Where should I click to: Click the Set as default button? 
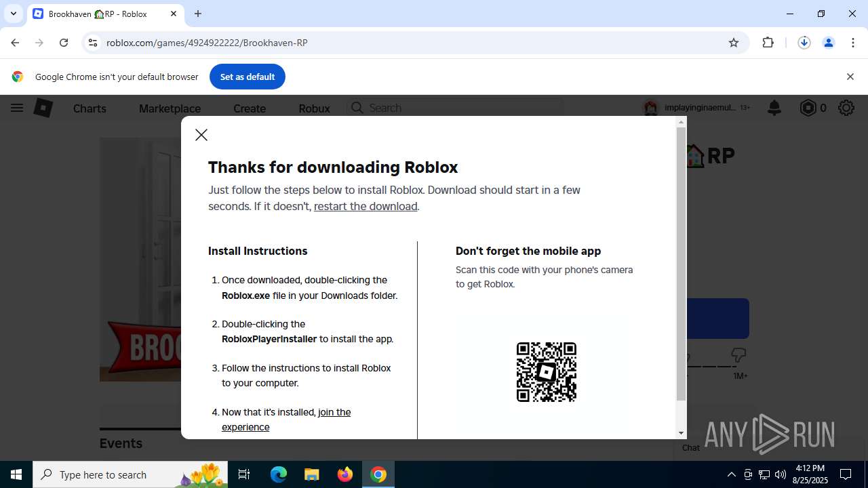click(x=248, y=77)
